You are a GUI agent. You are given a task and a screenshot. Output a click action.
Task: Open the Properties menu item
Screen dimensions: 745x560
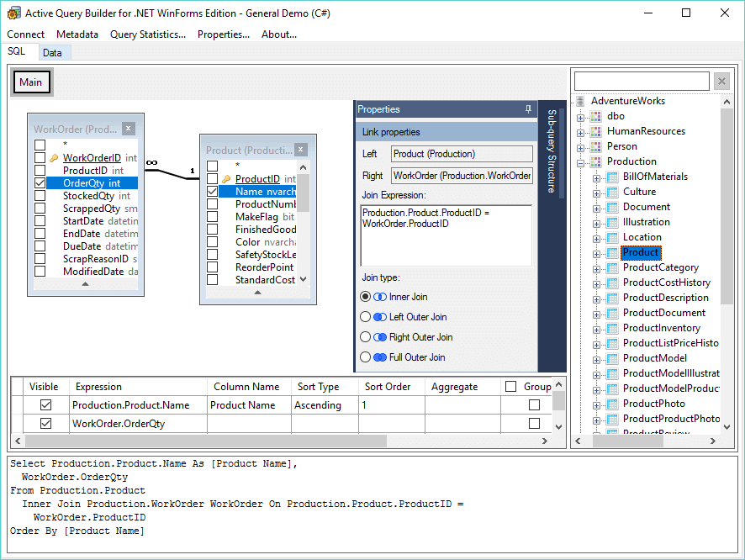(x=224, y=34)
